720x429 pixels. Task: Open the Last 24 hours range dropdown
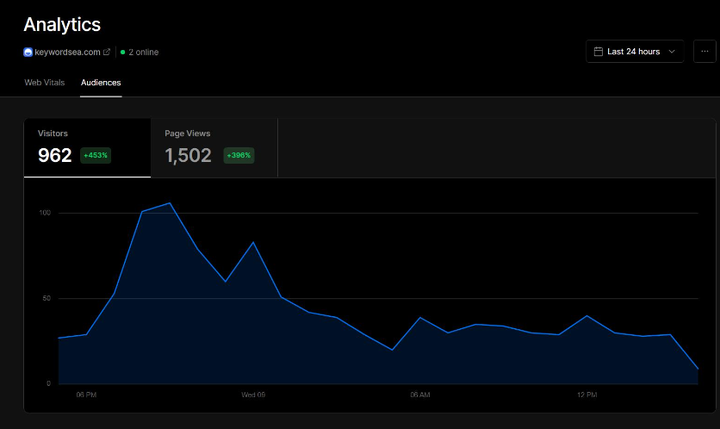(635, 51)
